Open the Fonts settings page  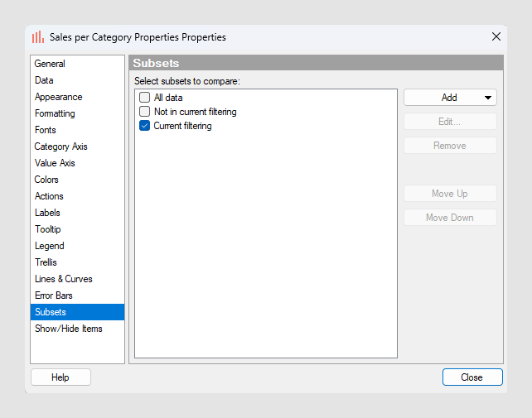pyautogui.click(x=46, y=130)
